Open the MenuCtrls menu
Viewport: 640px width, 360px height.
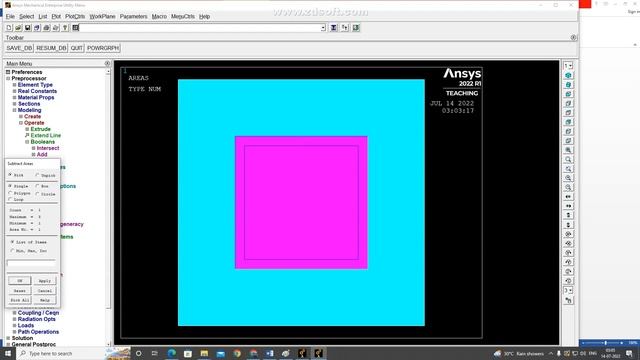pyautogui.click(x=183, y=16)
